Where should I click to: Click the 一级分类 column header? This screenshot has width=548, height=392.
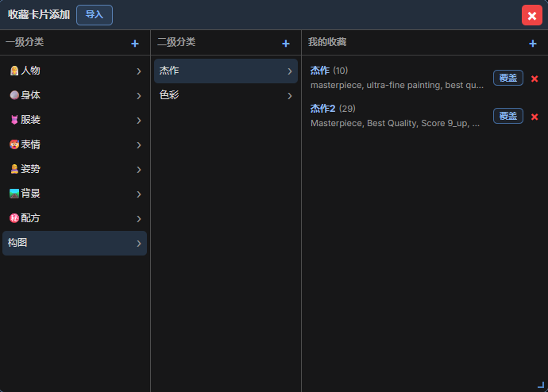click(x=25, y=42)
